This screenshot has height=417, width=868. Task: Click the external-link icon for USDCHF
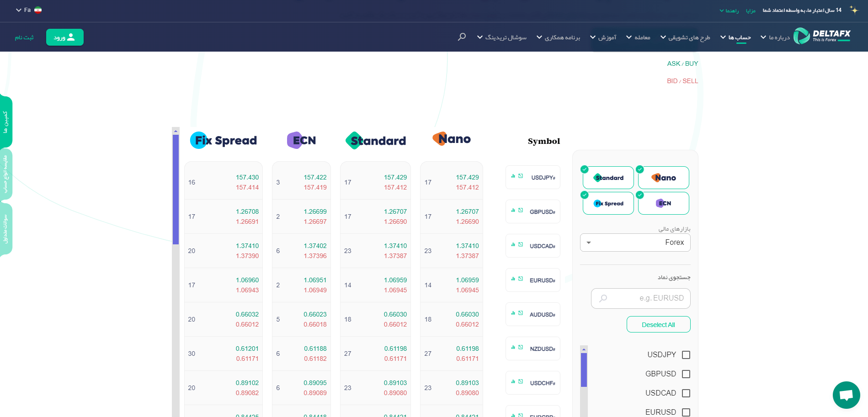pyautogui.click(x=521, y=381)
